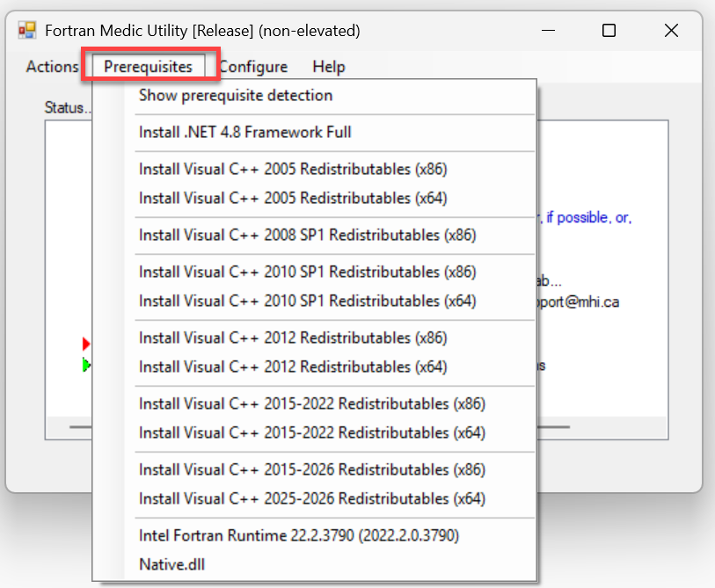Choose Install Visual C++ 2025-2026 Redistributables (x64)
This screenshot has height=588, width=715.
click(314, 499)
